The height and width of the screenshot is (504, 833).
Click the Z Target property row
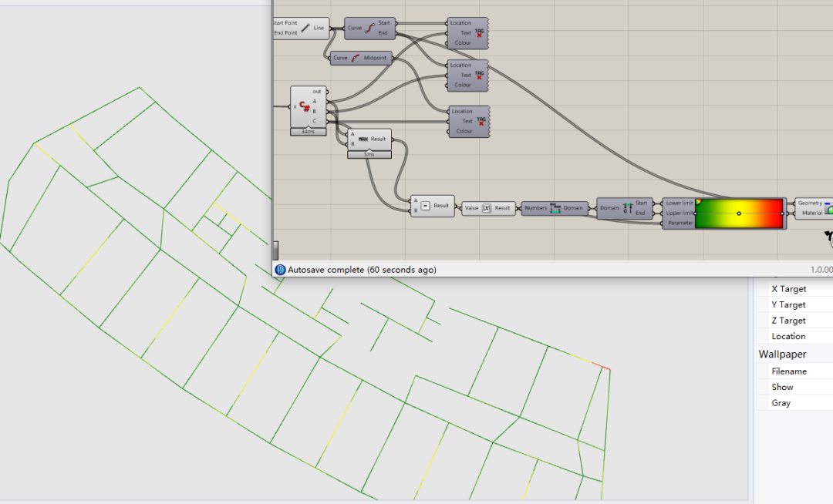794,321
